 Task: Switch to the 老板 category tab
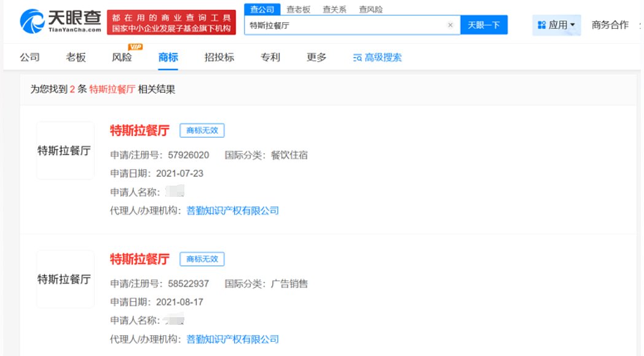tap(76, 57)
